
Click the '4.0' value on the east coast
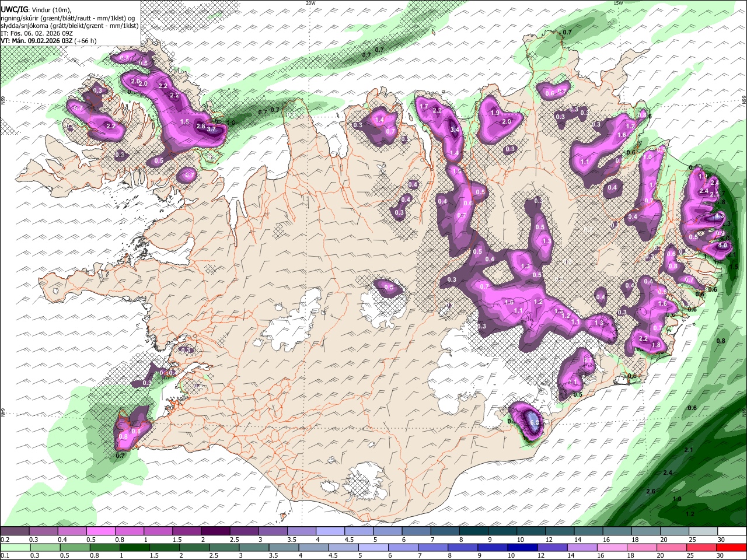[x=724, y=246]
